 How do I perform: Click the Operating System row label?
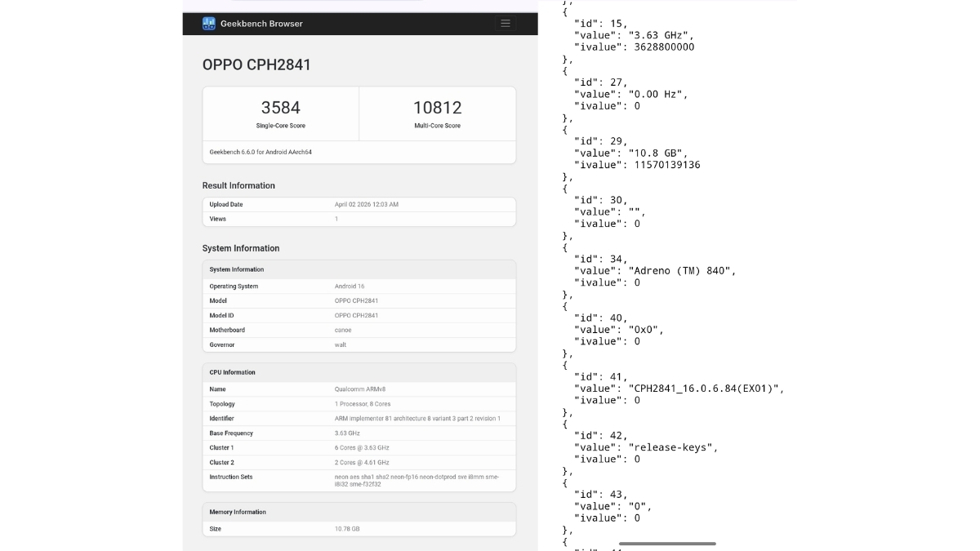[234, 287]
